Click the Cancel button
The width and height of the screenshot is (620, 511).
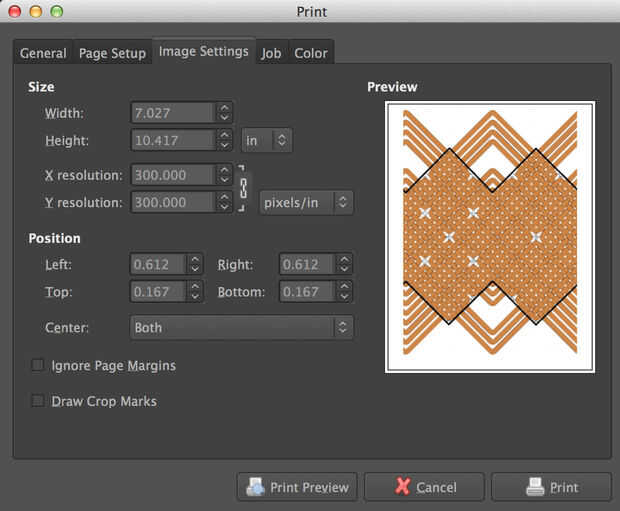[x=424, y=487]
